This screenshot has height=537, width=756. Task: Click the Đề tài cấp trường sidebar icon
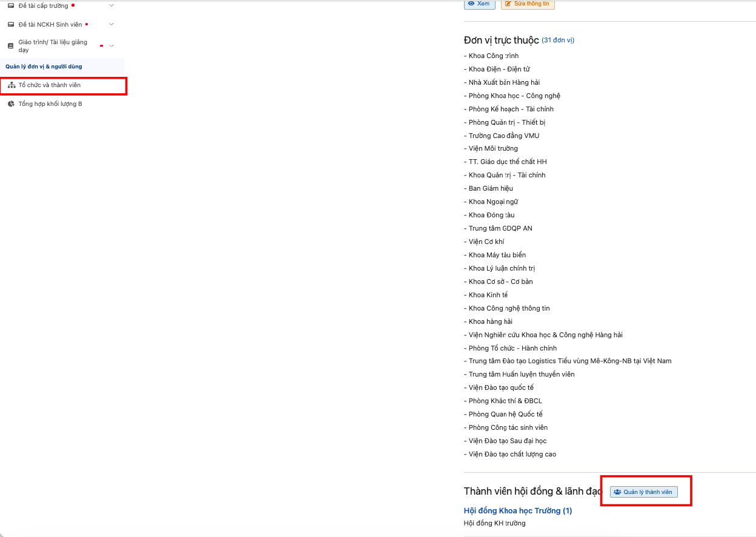tap(11, 5)
